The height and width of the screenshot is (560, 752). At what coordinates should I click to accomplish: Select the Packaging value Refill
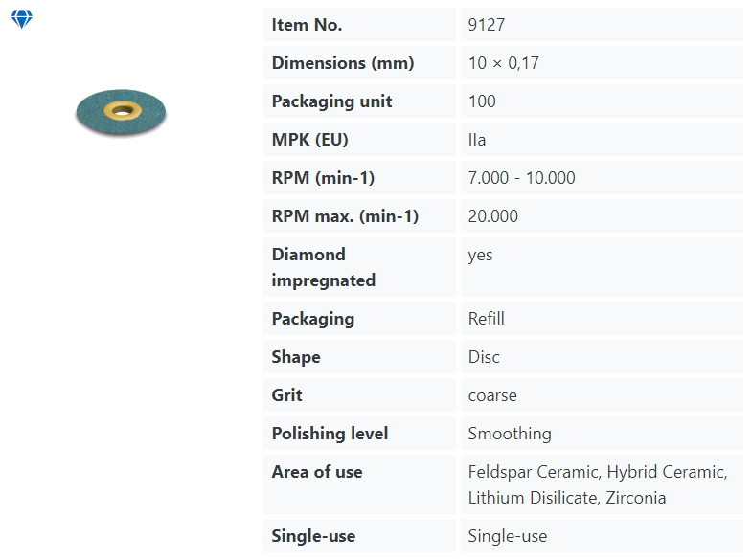(487, 319)
